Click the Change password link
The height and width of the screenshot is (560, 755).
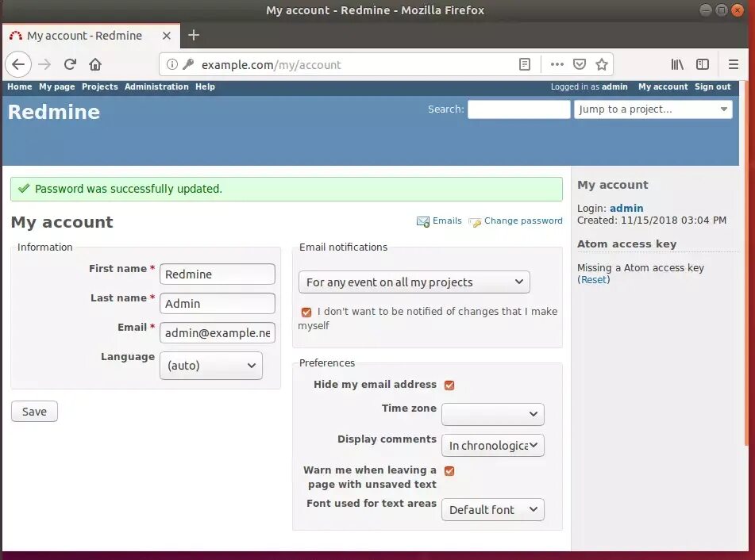(x=523, y=221)
